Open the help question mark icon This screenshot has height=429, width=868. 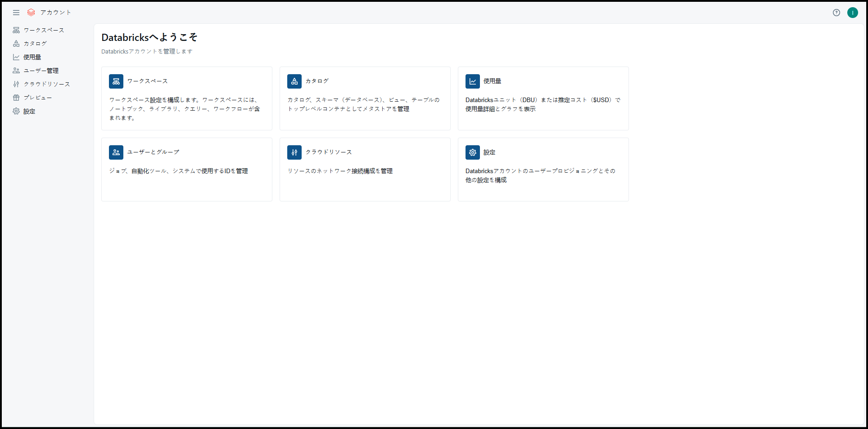pyautogui.click(x=836, y=13)
